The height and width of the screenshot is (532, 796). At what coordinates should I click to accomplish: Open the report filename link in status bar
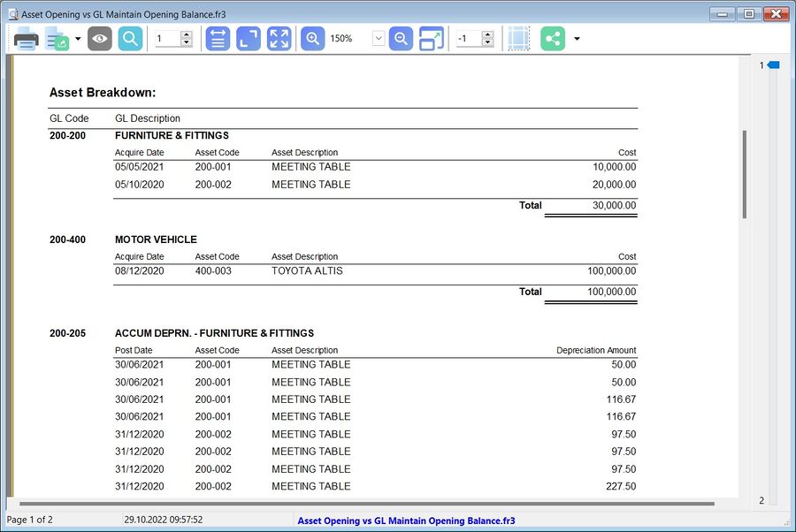(407, 521)
